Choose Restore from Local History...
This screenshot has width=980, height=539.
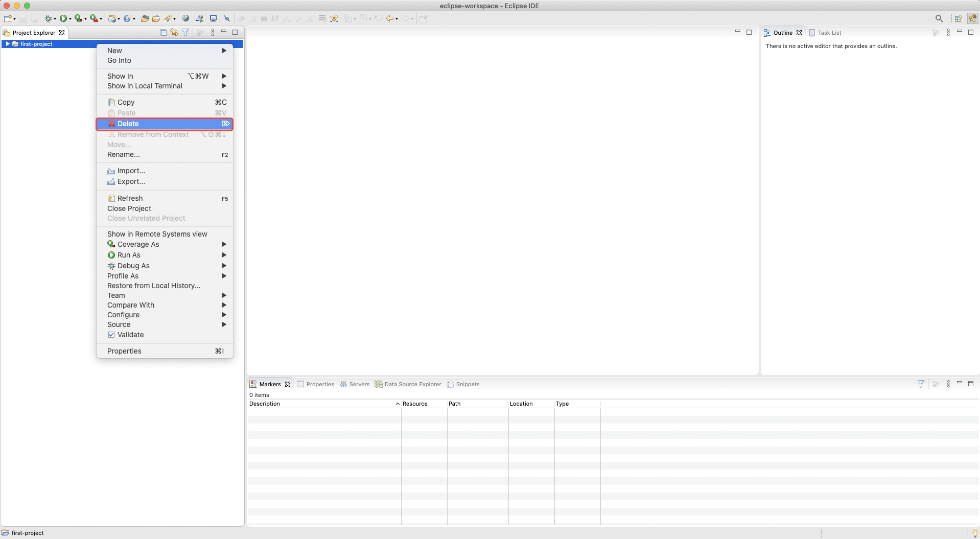(x=165, y=286)
